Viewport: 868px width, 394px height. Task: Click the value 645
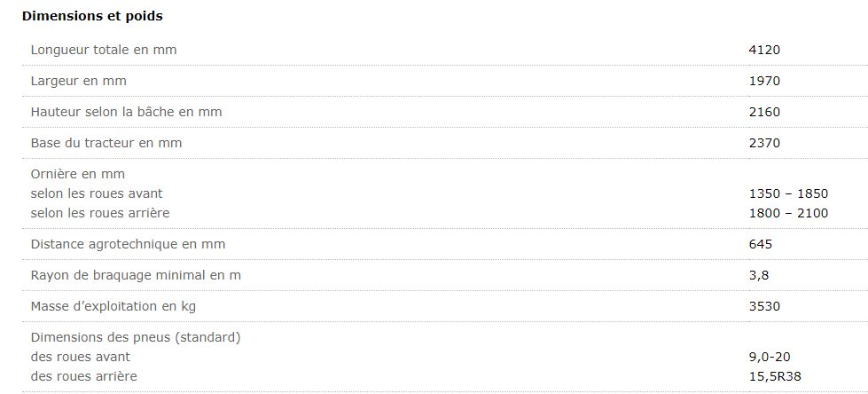(x=761, y=244)
